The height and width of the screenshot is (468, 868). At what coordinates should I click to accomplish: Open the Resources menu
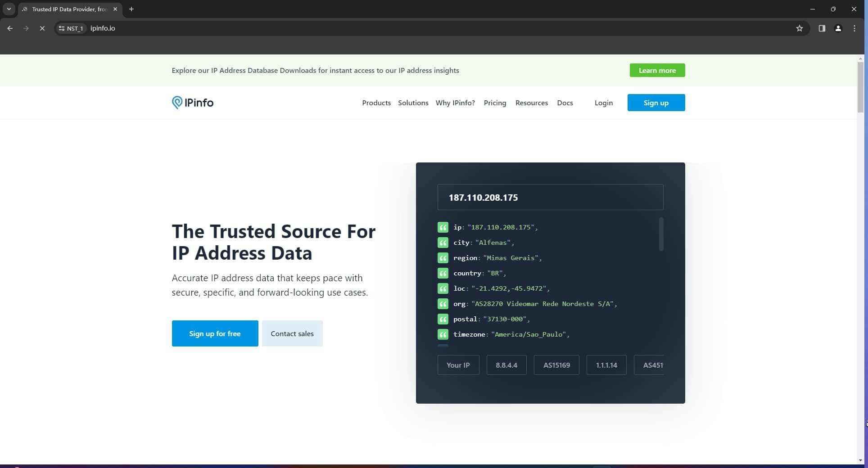(x=532, y=103)
